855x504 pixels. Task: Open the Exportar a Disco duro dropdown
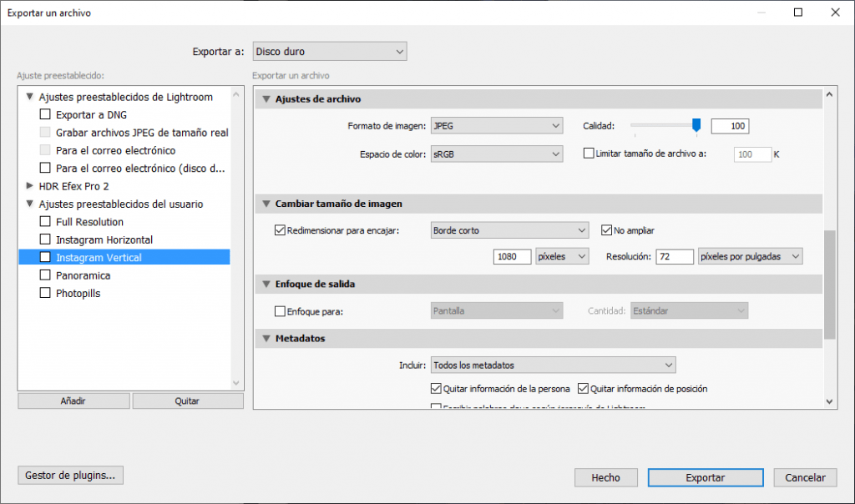329,52
